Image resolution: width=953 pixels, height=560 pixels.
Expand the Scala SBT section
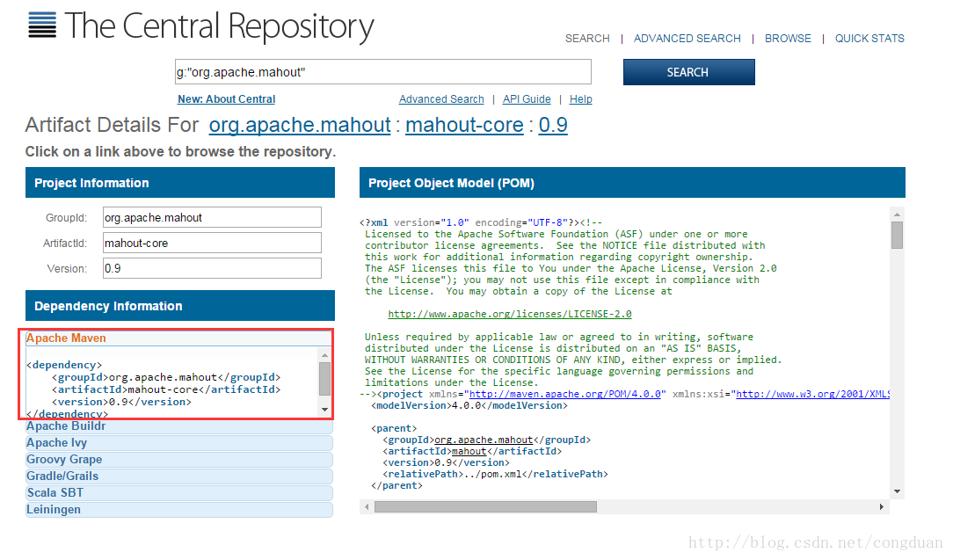178,493
